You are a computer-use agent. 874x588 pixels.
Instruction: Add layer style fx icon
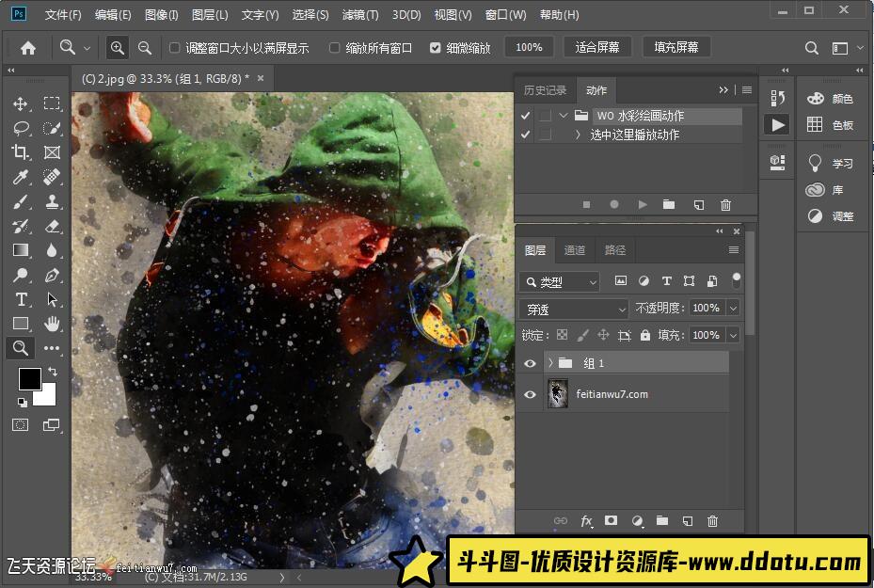586,521
